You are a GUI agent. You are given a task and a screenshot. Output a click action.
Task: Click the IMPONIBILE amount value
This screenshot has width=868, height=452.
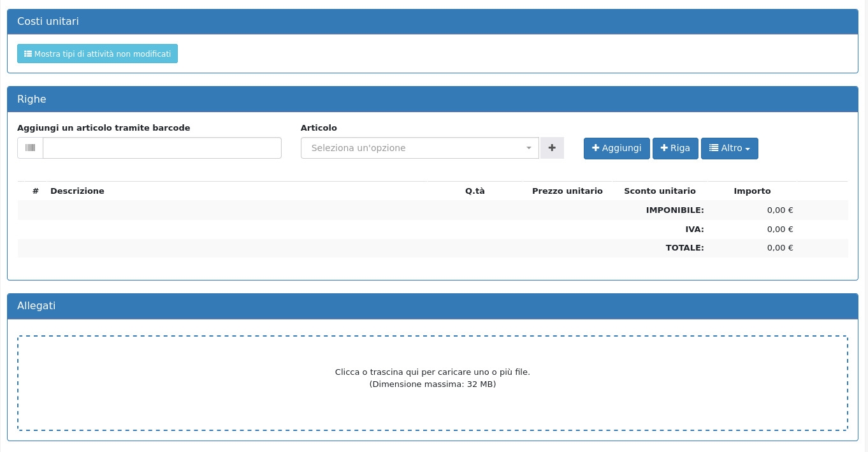(x=779, y=210)
